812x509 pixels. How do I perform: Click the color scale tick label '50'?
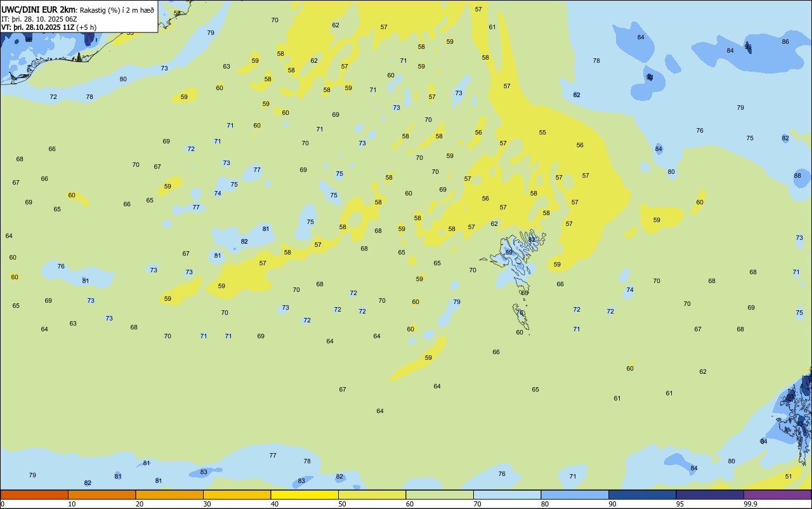342,504
